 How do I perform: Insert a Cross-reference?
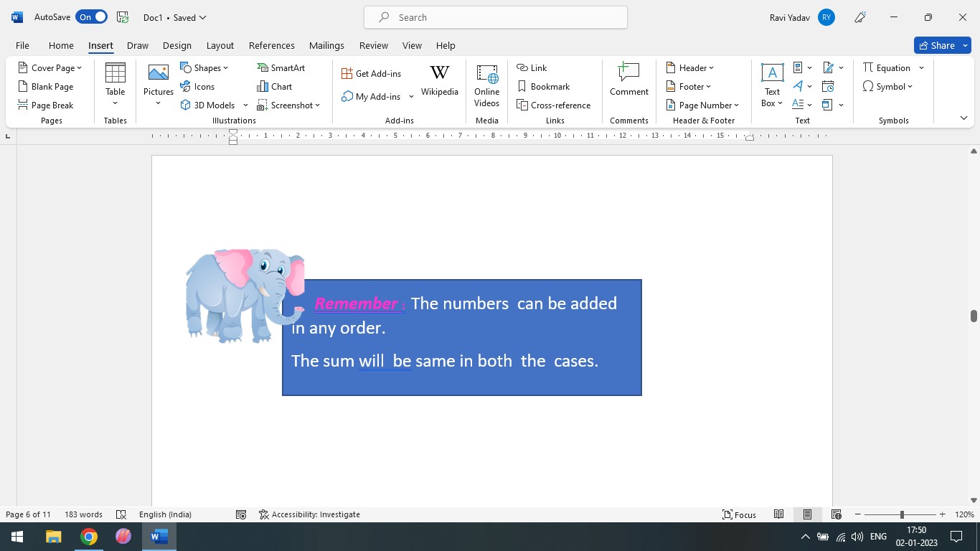[x=554, y=105]
